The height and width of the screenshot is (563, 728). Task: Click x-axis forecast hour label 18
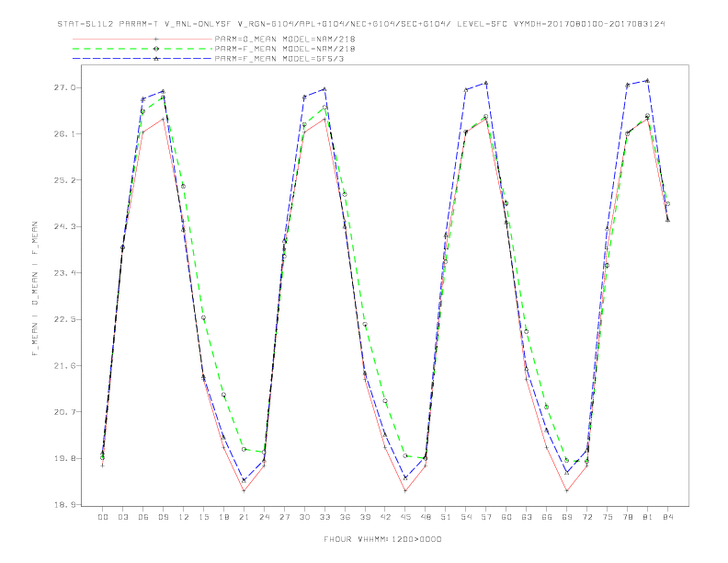coord(223,517)
